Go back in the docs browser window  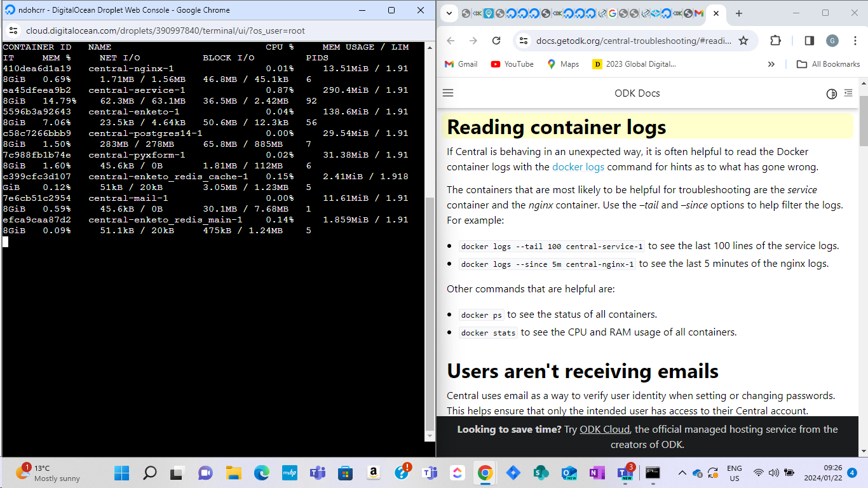(x=451, y=41)
